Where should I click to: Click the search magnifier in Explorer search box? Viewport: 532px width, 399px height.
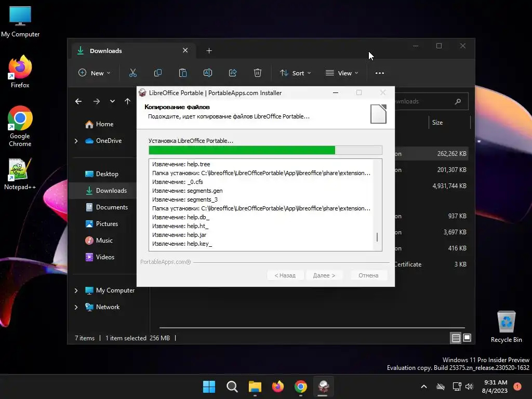click(458, 101)
